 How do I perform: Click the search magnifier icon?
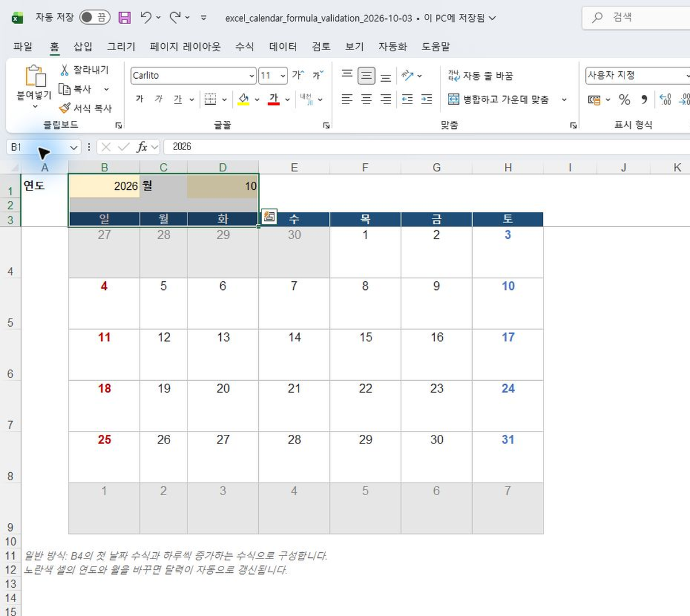[x=597, y=18]
